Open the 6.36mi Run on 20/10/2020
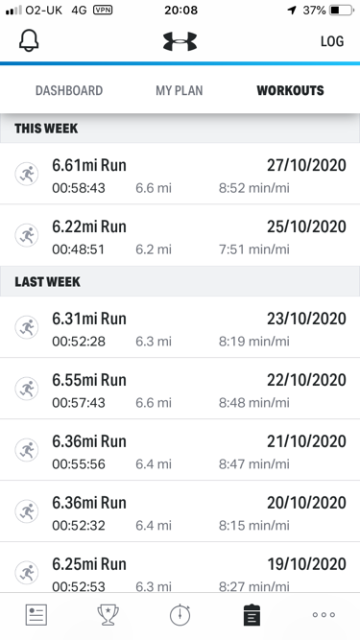This screenshot has height=640, width=360. point(180,511)
